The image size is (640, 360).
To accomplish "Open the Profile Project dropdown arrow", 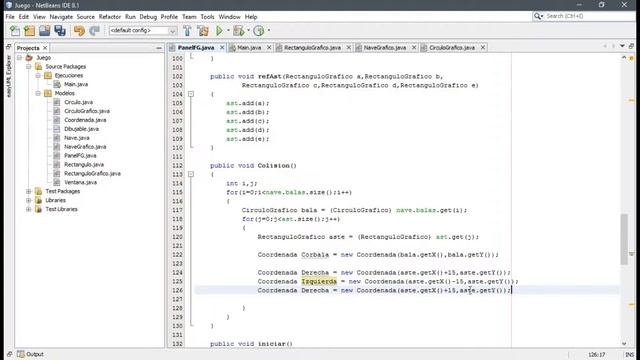I will [x=269, y=31].
